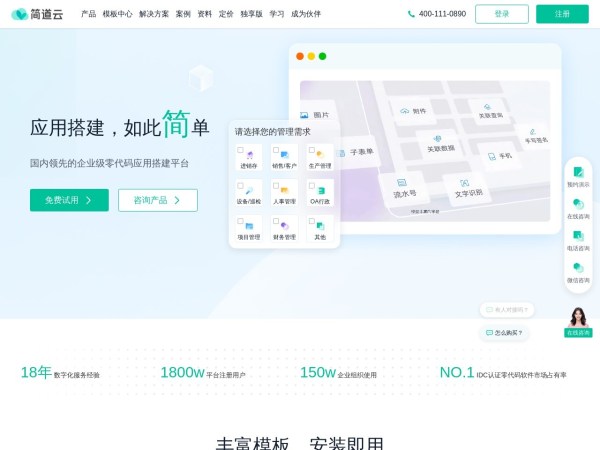Click the 关联数据 tile icon

(437, 138)
